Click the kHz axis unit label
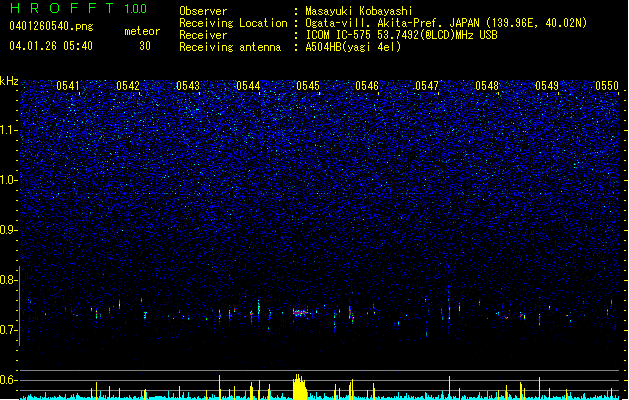This screenshot has height=400, width=629. pyautogui.click(x=9, y=81)
